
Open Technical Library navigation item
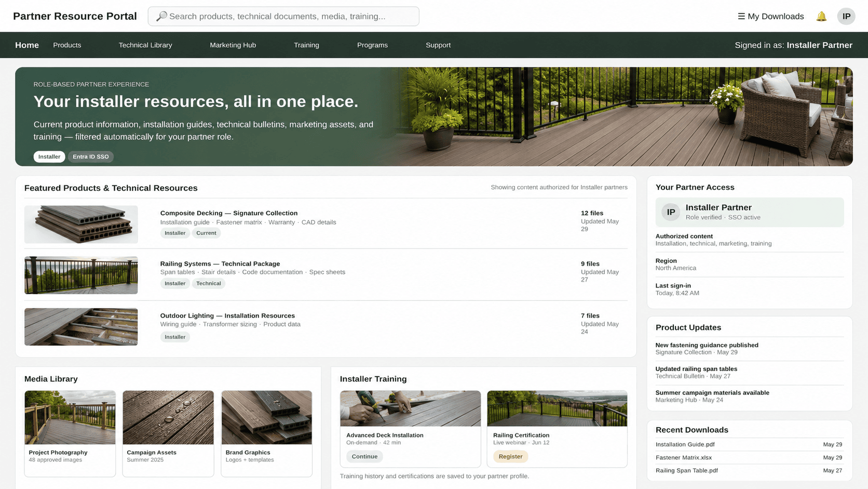click(145, 45)
